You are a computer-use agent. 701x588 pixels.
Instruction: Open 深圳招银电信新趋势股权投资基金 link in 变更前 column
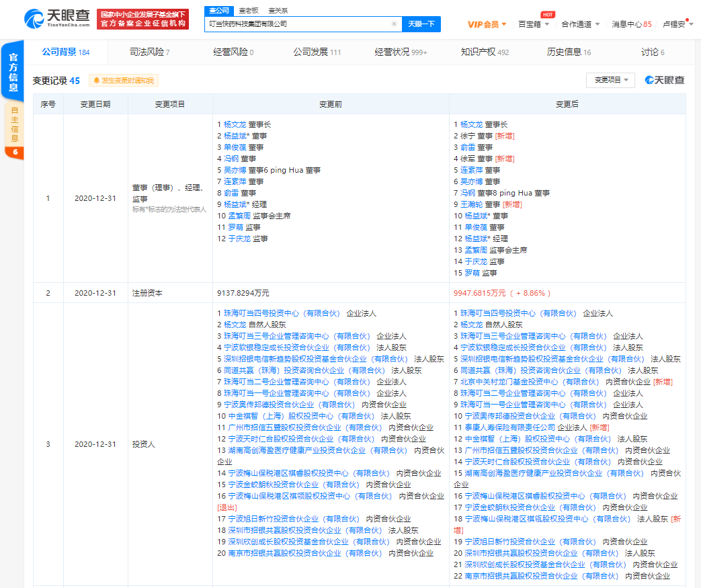[316, 359]
